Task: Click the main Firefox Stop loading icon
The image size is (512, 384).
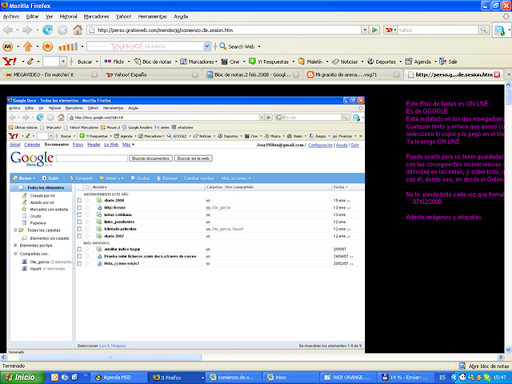Action: (62, 30)
